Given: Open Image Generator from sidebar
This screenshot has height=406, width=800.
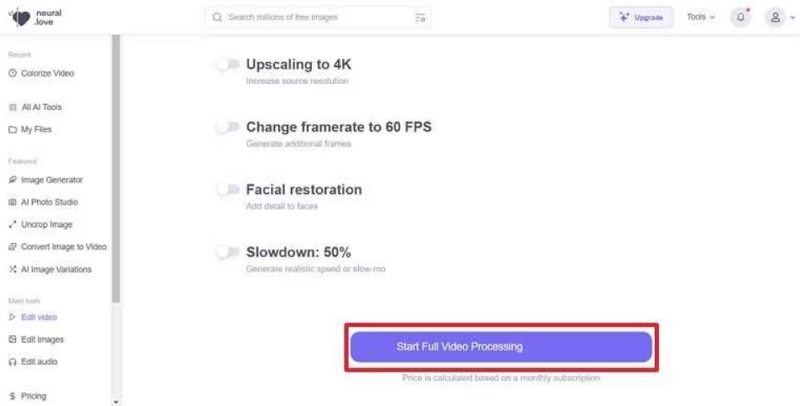Looking at the screenshot, I should [51, 180].
